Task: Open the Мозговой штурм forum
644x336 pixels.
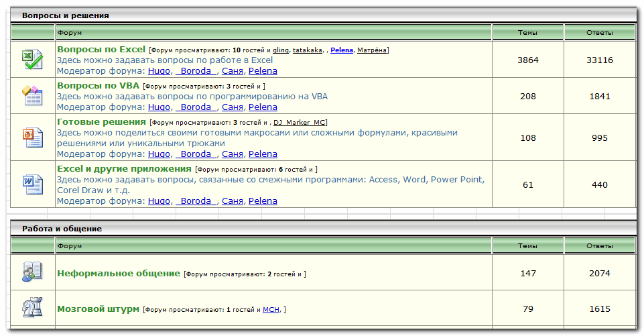Action: 98,309
